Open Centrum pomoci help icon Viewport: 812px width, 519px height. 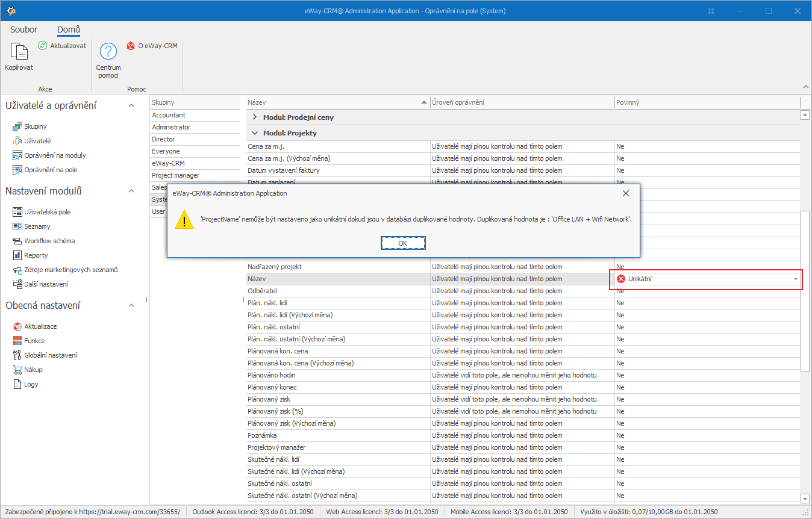(108, 51)
